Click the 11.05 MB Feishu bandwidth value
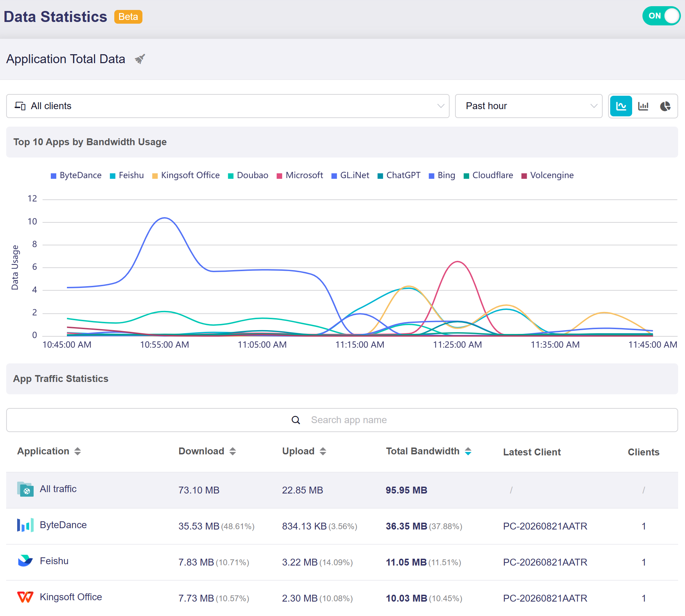This screenshot has height=616, width=685. pos(406,562)
